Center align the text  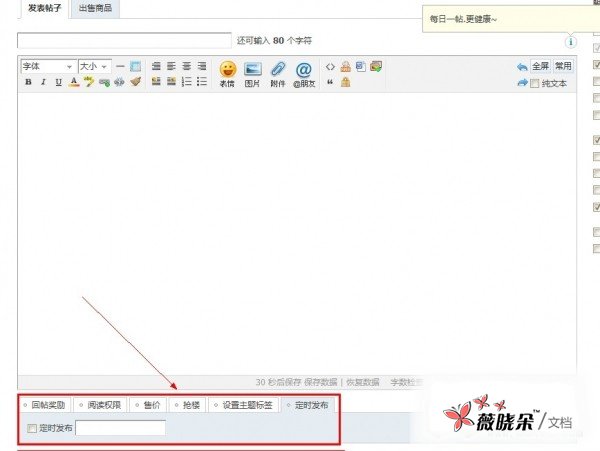pyautogui.click(x=187, y=66)
